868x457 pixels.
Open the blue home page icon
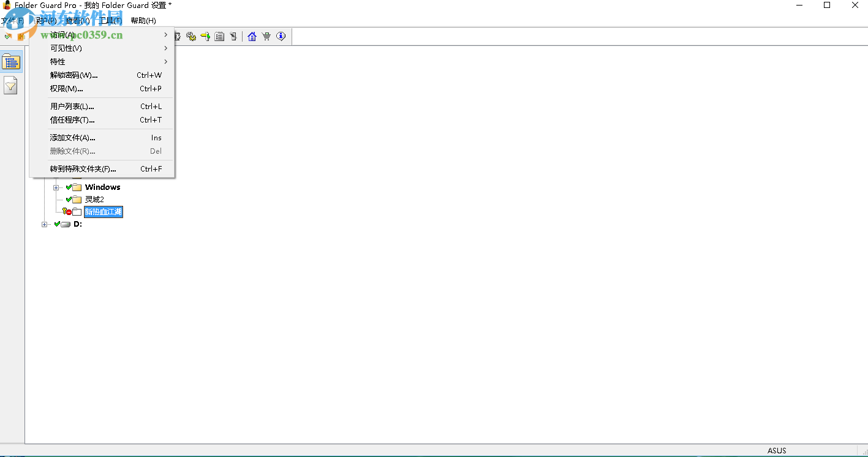tap(252, 37)
